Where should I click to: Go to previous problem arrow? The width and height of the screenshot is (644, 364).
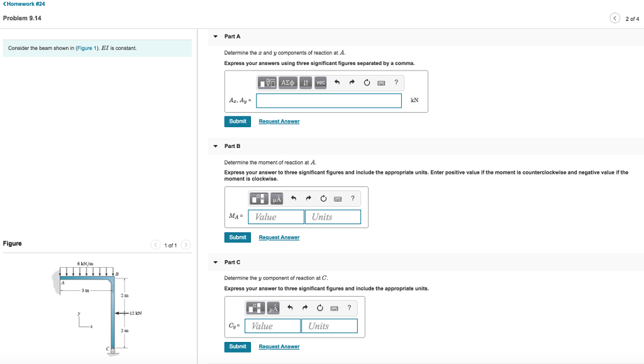point(615,18)
